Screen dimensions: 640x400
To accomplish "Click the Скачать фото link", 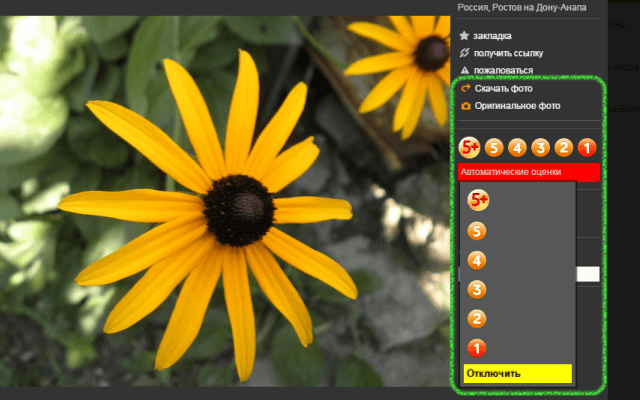I will (503, 89).
